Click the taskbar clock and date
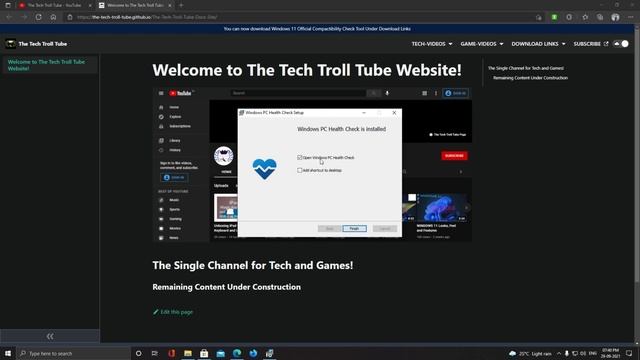640x360 pixels. (x=611, y=353)
